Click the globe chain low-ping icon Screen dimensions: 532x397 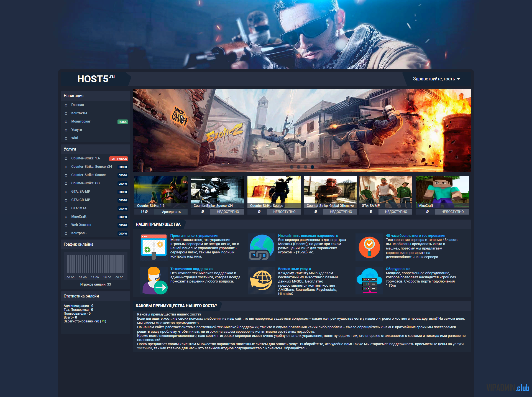261,247
